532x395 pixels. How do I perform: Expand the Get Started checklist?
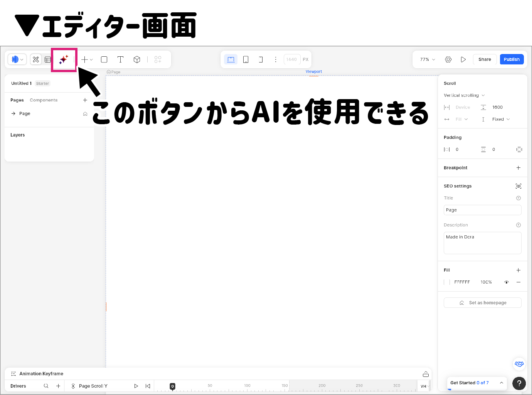(501, 383)
